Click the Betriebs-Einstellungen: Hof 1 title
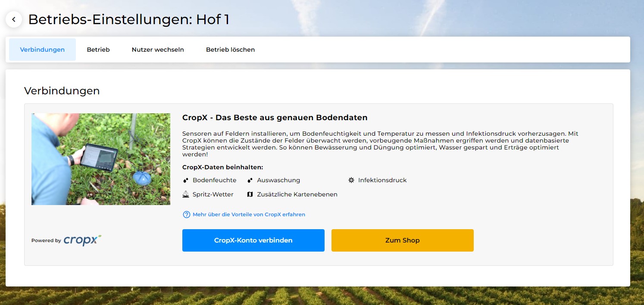Viewport: 644px width, 305px height. (128, 19)
